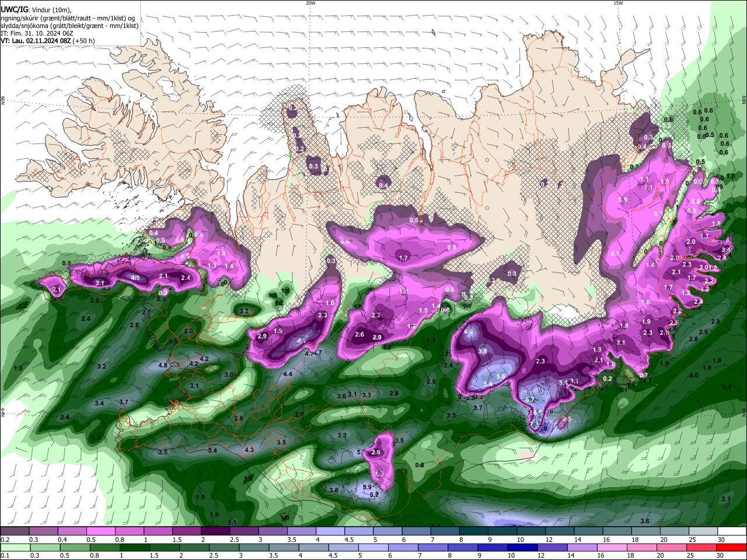Click the 3 swatch in the upper snow legend
The width and height of the screenshot is (747, 560).
click(x=273, y=531)
